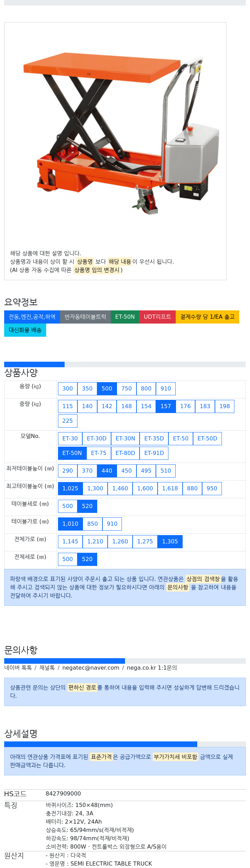Click the 반자동테이블트럭 gray tag
This screenshot has width=250, height=868.
point(85,317)
